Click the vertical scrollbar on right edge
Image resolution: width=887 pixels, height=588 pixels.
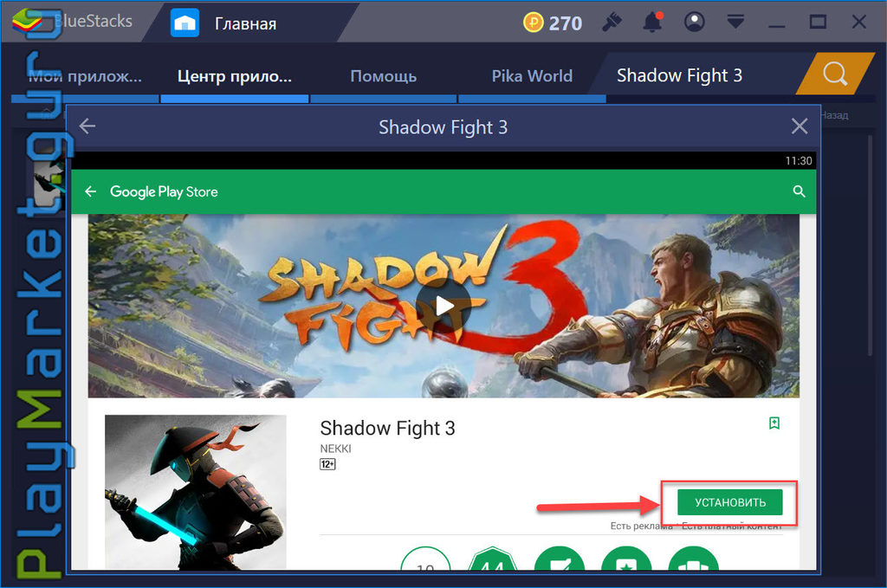pyautogui.click(x=871, y=243)
